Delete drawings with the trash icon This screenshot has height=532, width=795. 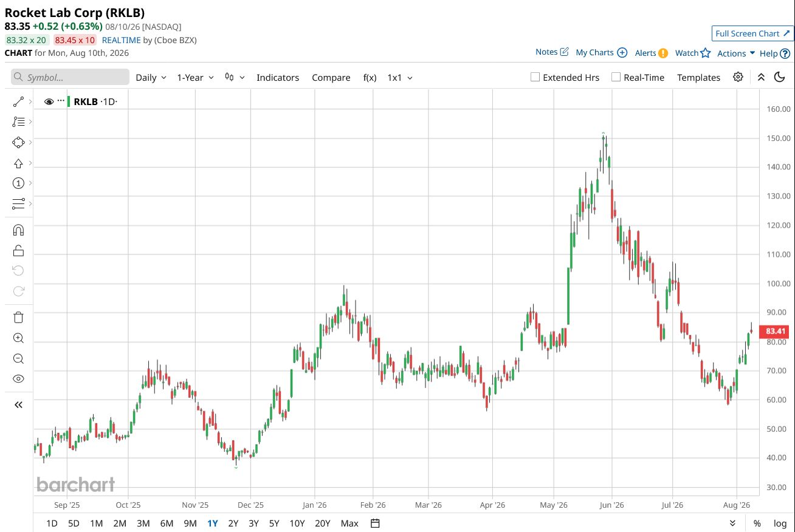[x=18, y=317]
